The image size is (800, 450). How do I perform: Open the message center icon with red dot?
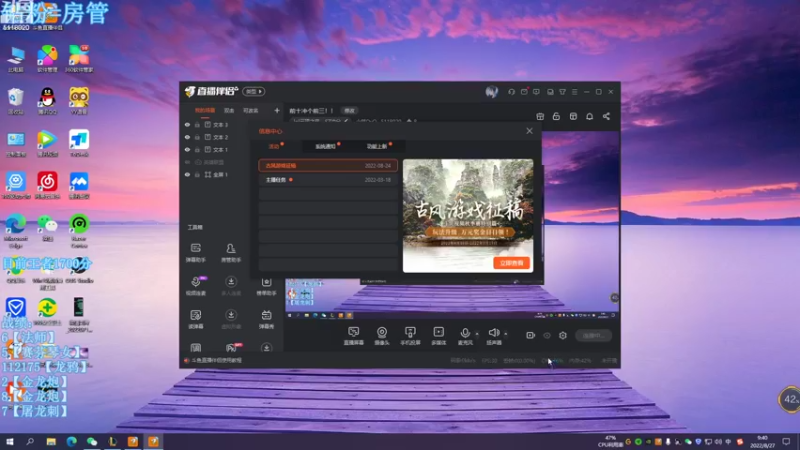click(x=524, y=92)
